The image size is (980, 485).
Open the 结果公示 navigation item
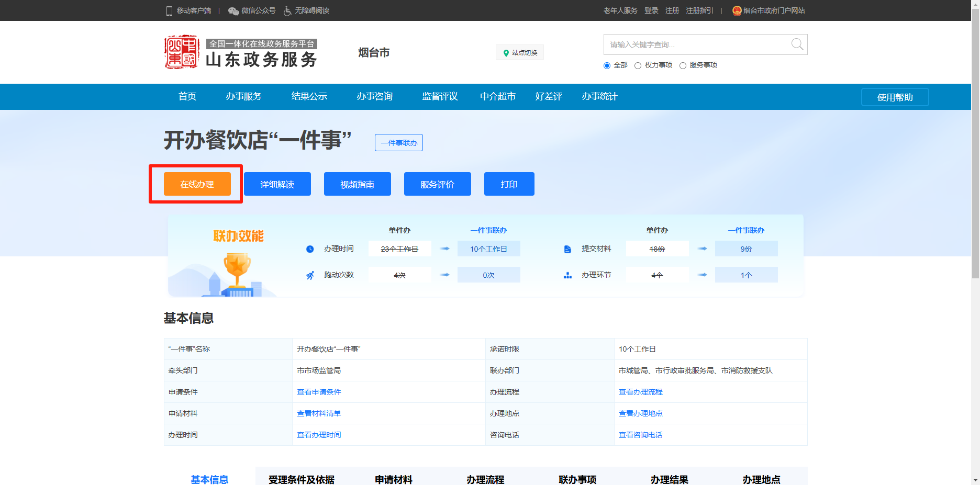coord(309,97)
